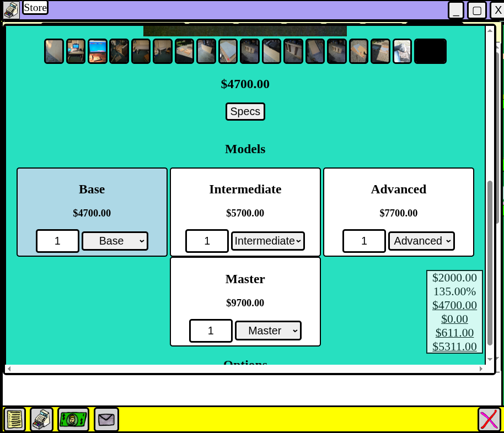Click the red X icon in the taskbar

click(489, 420)
